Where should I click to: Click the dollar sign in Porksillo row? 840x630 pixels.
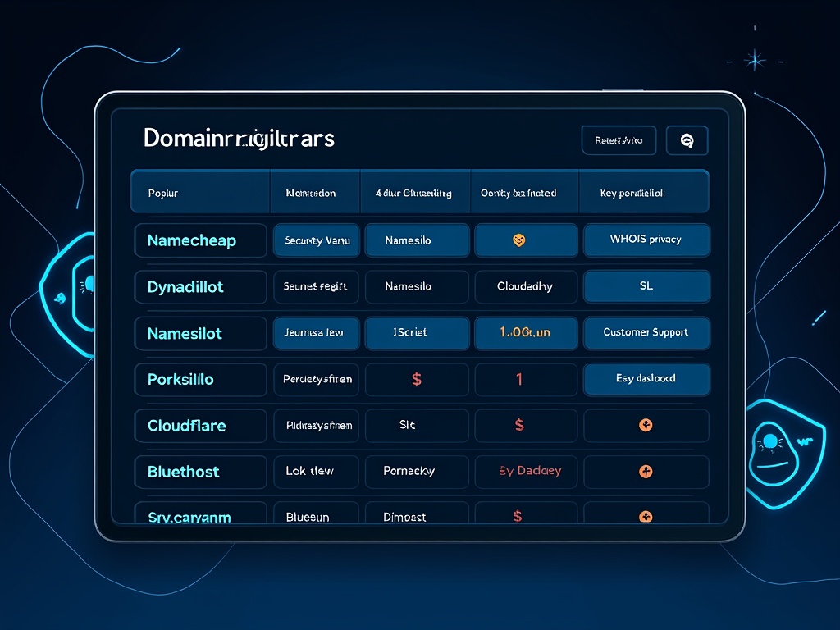tap(417, 379)
